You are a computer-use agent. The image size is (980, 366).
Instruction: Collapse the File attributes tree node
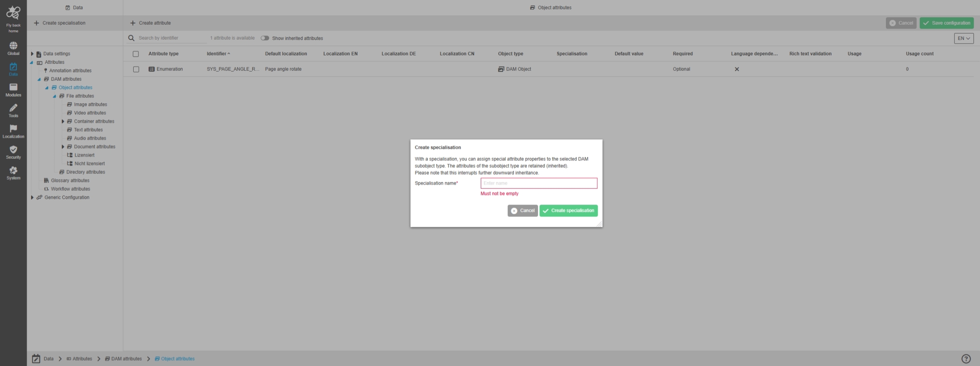(x=54, y=96)
